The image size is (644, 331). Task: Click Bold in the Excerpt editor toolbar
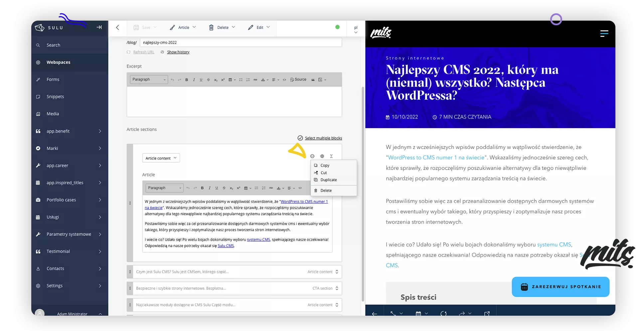coord(187,80)
